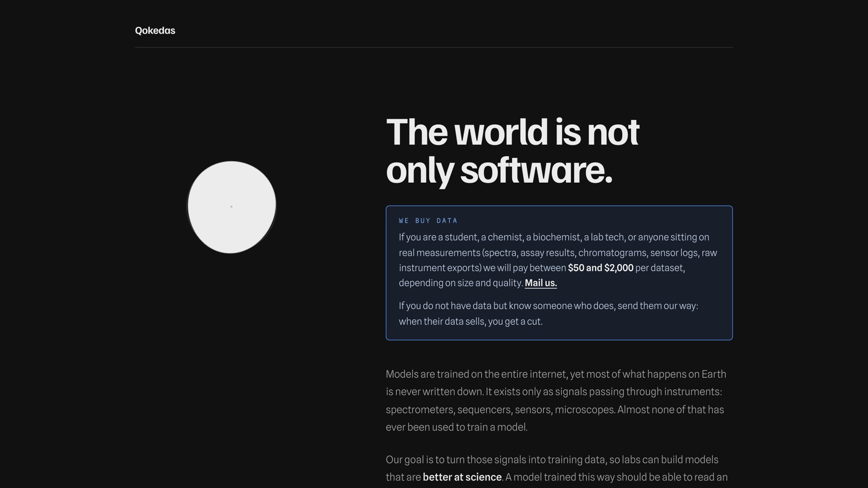Select the white circular sphere graphic
868x488 pixels.
click(x=232, y=207)
